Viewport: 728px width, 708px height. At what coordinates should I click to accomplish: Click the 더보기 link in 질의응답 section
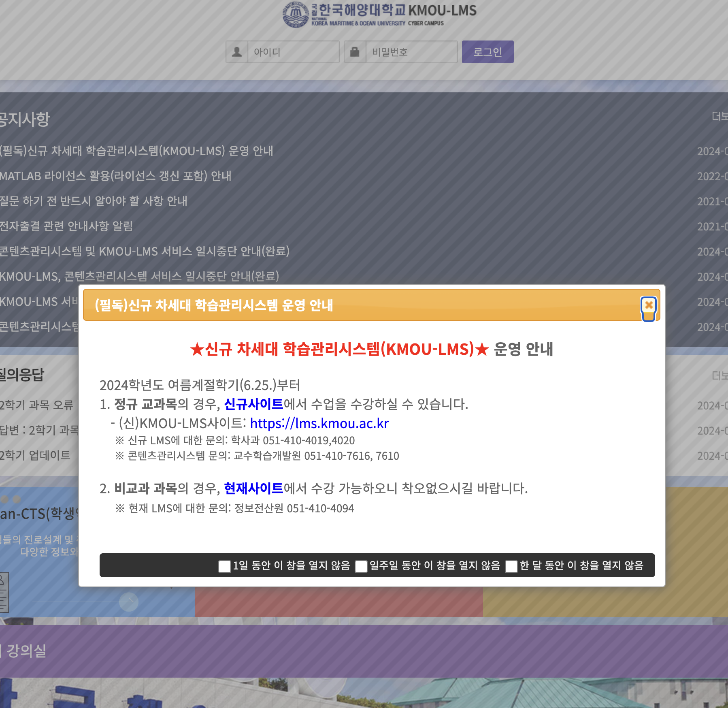(720, 376)
